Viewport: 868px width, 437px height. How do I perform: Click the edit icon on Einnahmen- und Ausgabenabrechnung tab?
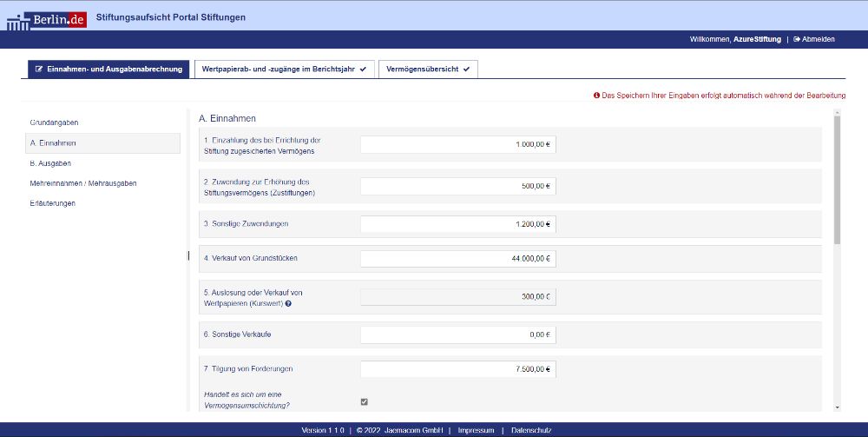[x=39, y=70]
